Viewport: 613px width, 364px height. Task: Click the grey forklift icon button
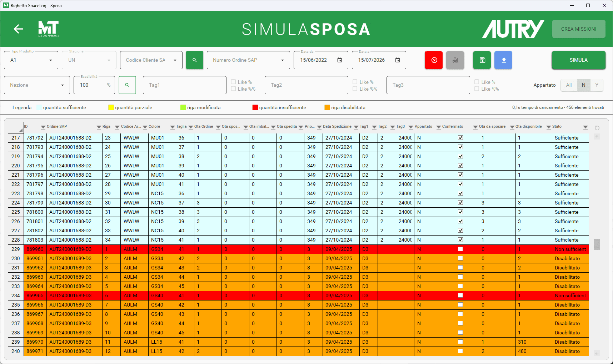[455, 60]
